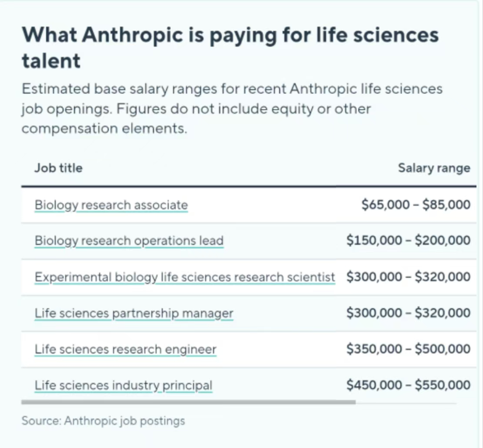Click the subtitle about estimated base salary ranges

pos(232,109)
